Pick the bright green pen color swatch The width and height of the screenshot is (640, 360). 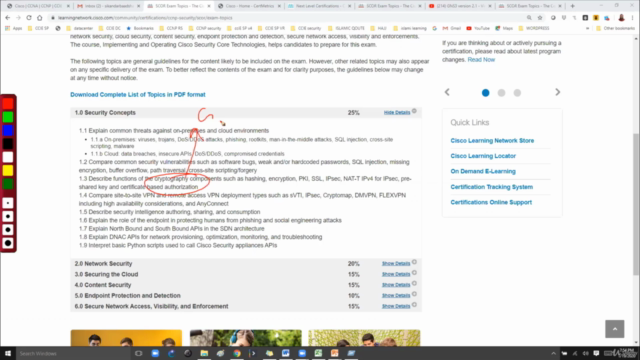(8, 117)
